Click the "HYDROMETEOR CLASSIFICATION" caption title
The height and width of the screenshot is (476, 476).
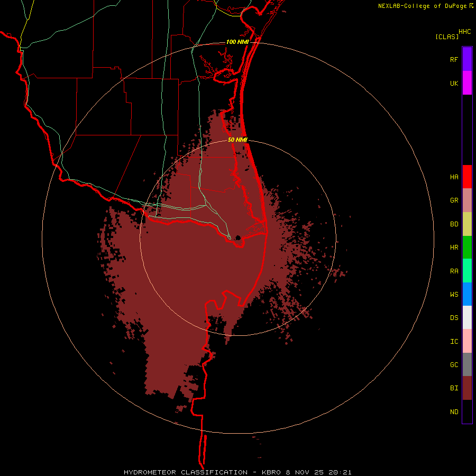tap(186, 472)
